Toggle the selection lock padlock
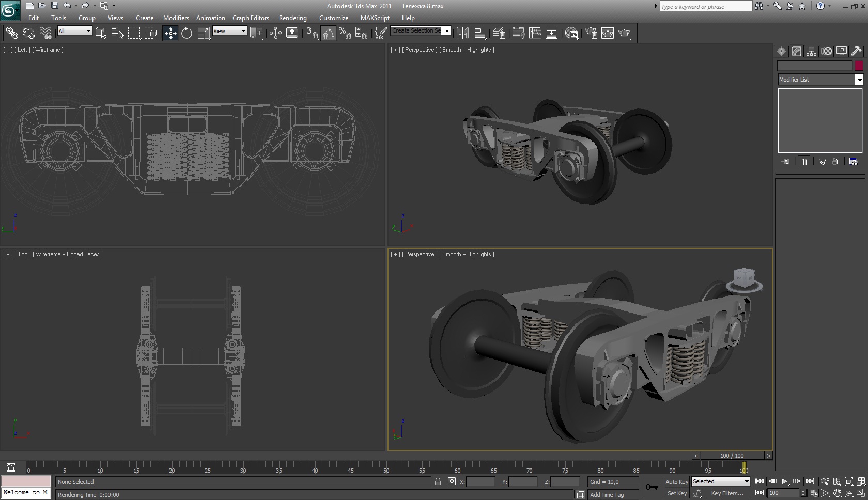 [438, 482]
